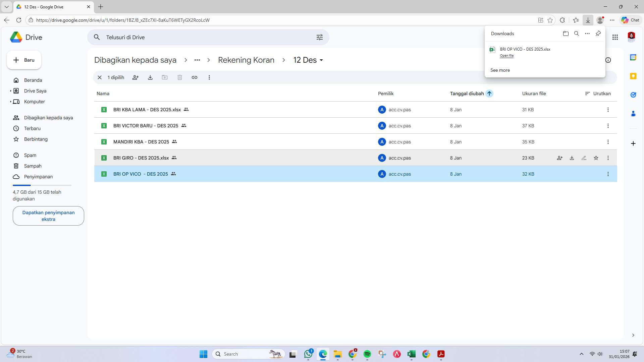The width and height of the screenshot is (644, 362).
Task: Pin the Downloads panel open
Action: tap(598, 34)
